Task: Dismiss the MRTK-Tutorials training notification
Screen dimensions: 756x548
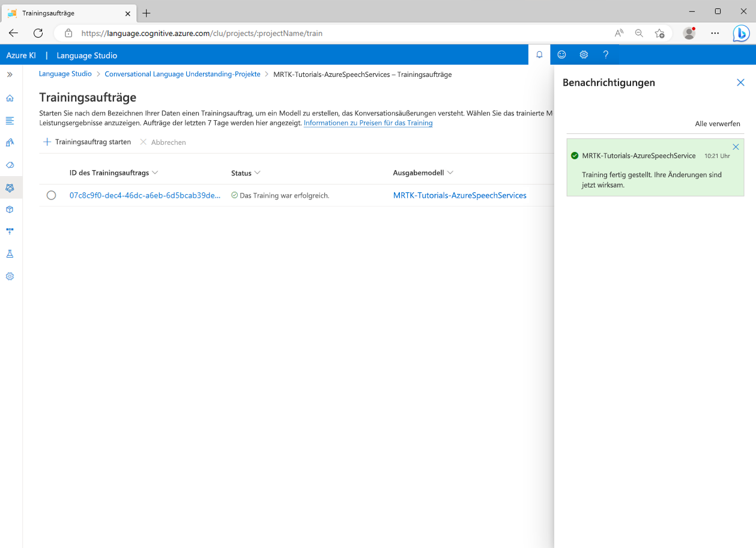Action: coord(736,147)
